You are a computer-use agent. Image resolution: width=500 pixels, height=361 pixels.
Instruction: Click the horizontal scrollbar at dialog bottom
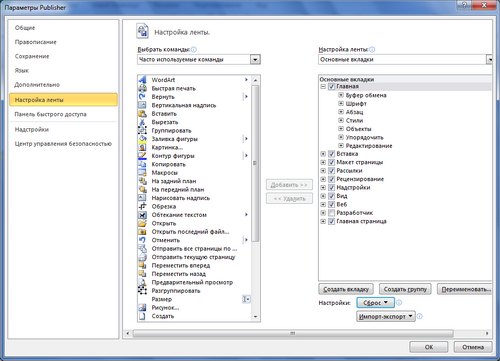[x=293, y=333]
